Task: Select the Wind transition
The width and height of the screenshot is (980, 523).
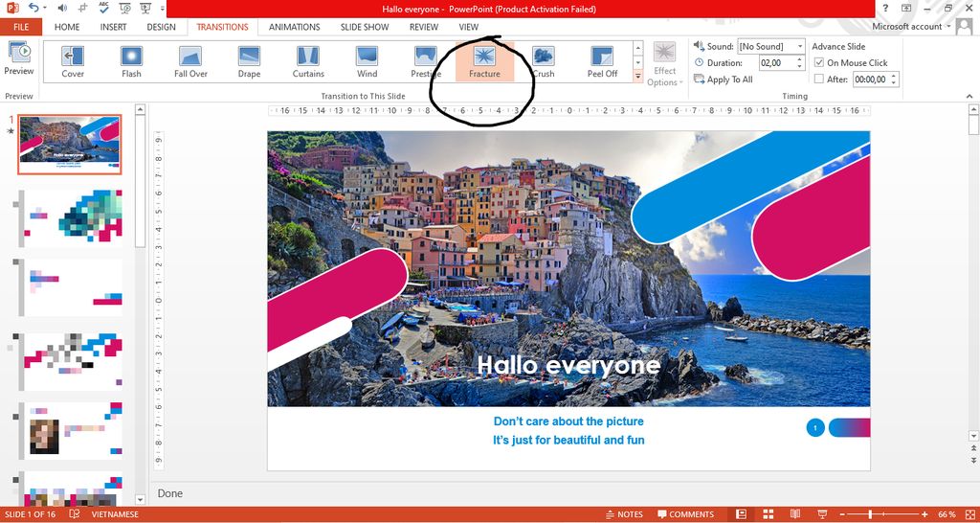Action: pos(367,62)
